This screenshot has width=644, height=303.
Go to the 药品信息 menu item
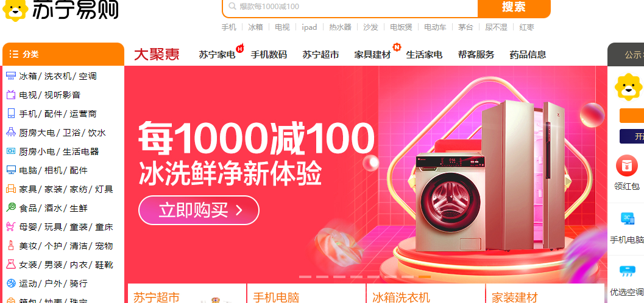click(x=528, y=55)
